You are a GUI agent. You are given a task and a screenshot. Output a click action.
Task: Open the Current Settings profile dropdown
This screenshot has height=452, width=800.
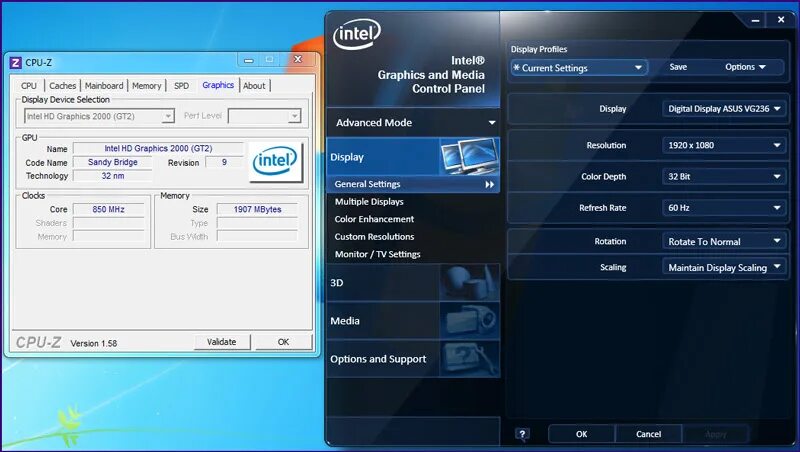pos(579,68)
